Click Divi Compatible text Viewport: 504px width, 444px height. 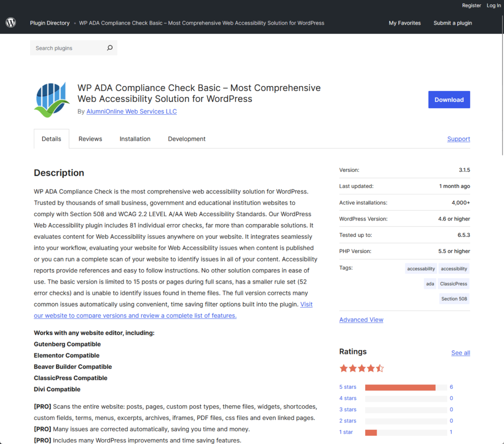point(57,389)
